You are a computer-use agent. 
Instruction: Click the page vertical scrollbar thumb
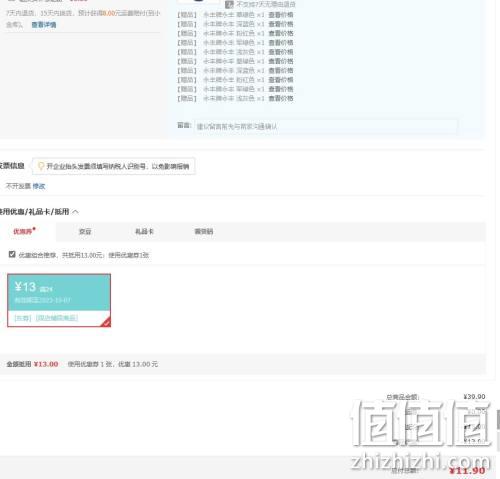498,419
